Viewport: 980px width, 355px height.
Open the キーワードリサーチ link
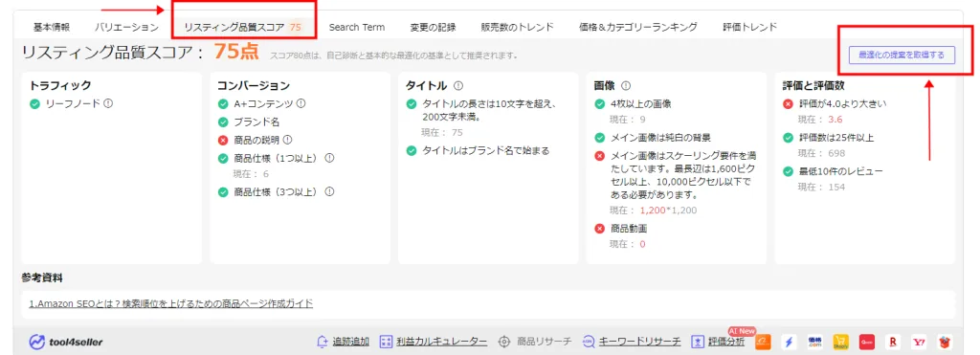(640, 342)
